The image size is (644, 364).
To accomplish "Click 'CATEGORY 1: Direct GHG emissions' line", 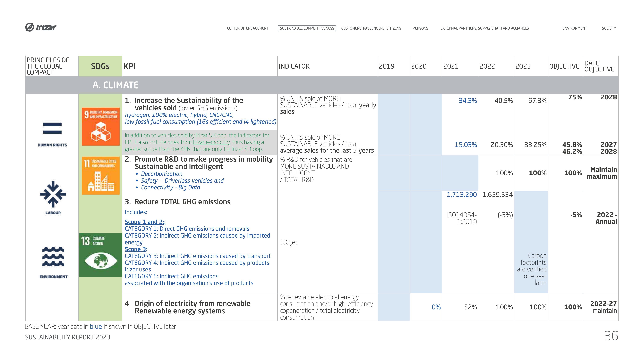I will tap(187, 229).
